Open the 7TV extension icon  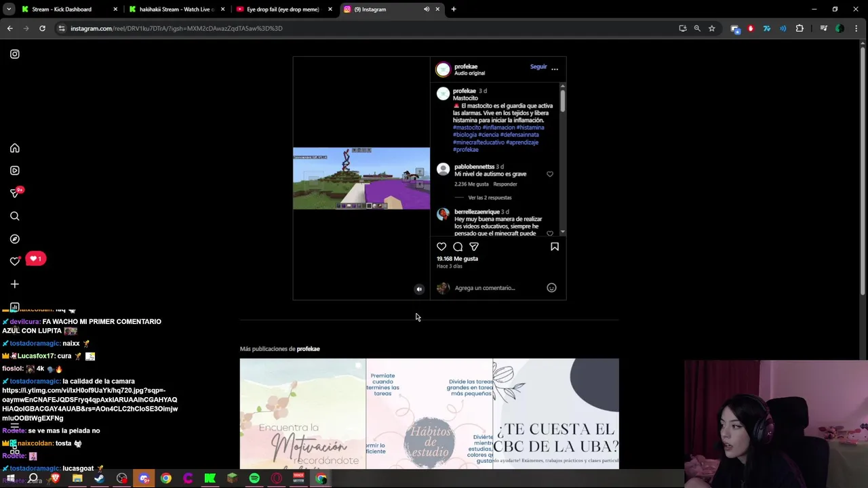(767, 28)
